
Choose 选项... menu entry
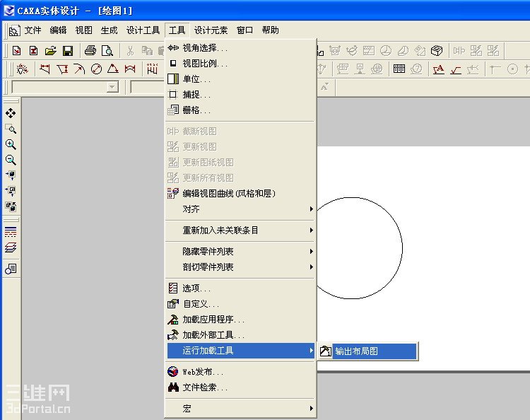click(241, 288)
